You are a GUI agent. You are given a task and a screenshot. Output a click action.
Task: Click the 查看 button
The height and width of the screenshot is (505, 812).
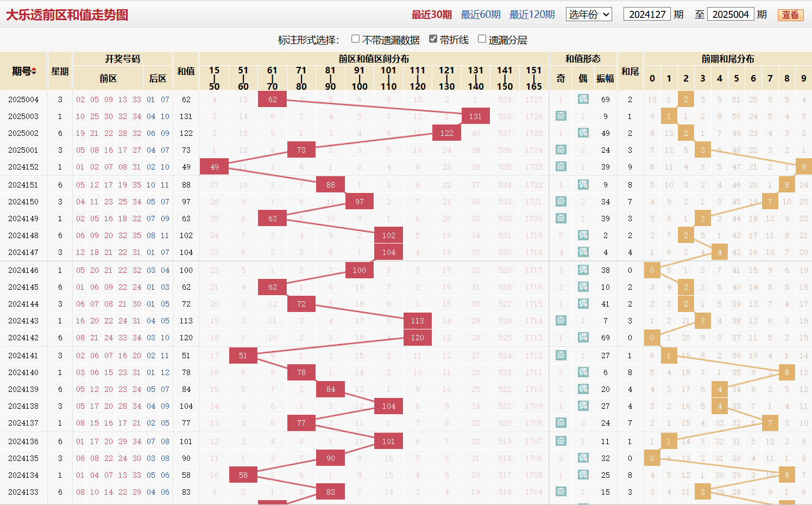coord(790,15)
